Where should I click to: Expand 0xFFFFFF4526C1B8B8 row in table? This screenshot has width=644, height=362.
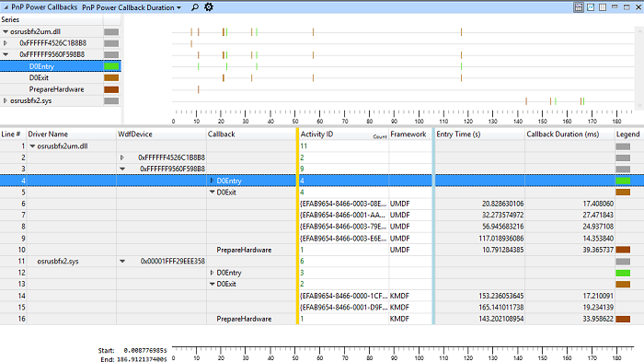[x=122, y=158]
